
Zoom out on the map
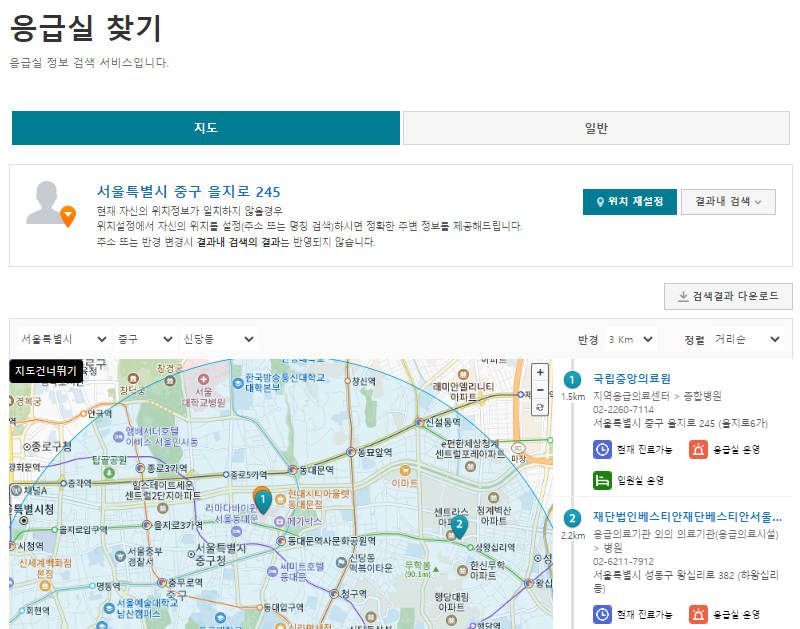point(540,390)
